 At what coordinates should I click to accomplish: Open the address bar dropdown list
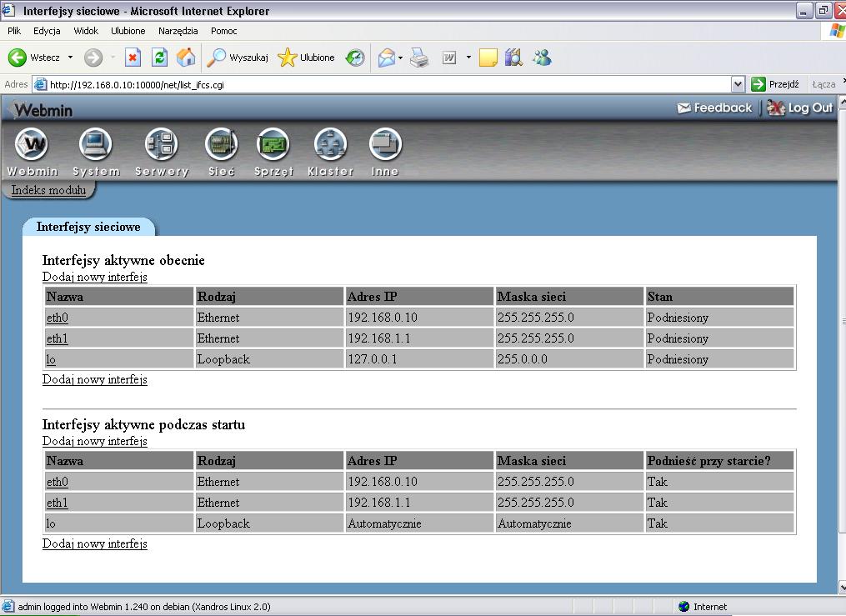click(x=738, y=84)
